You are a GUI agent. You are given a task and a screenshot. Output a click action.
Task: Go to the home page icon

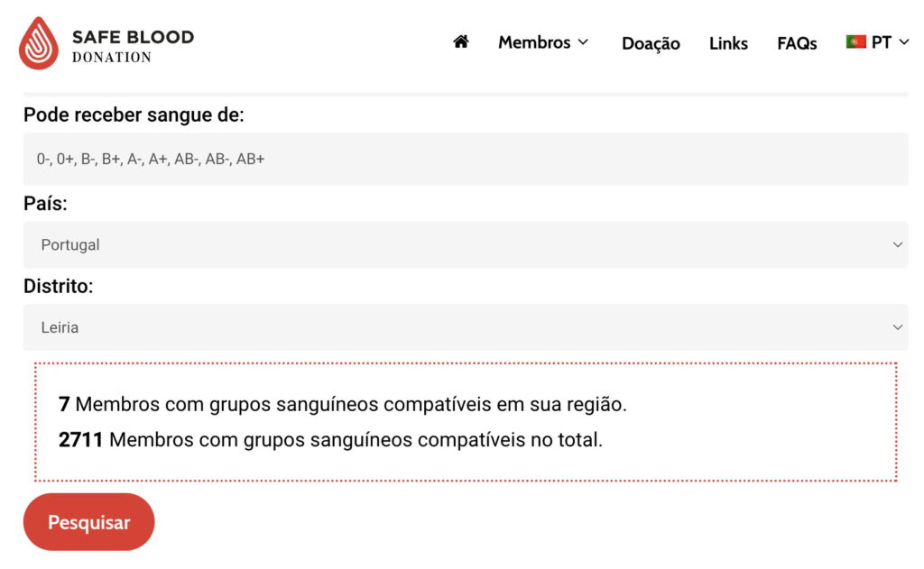pos(461,41)
